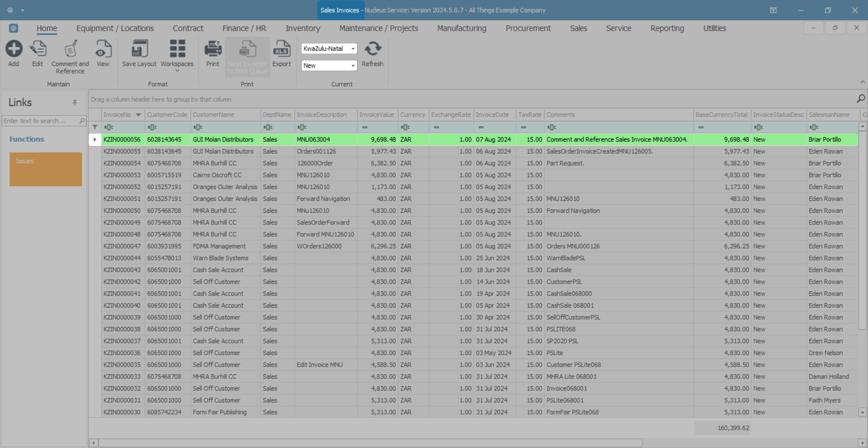Click the InvoiceValue column header
The height and width of the screenshot is (448, 868).
(x=377, y=115)
